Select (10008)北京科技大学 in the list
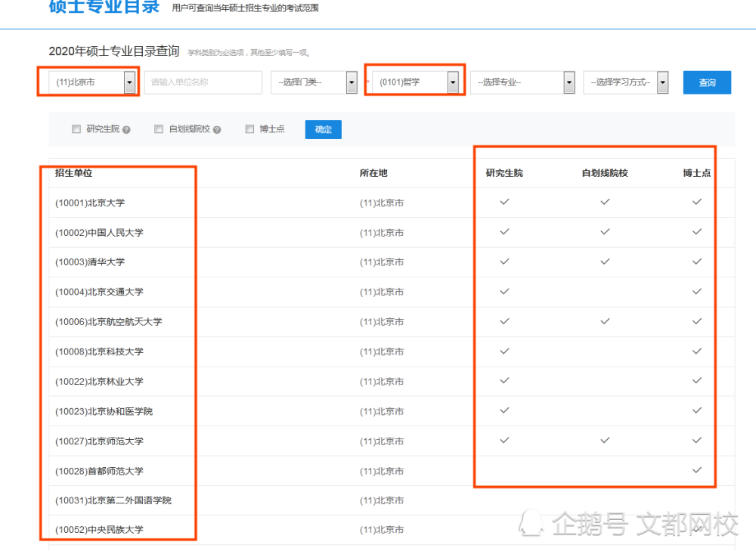 (x=99, y=352)
